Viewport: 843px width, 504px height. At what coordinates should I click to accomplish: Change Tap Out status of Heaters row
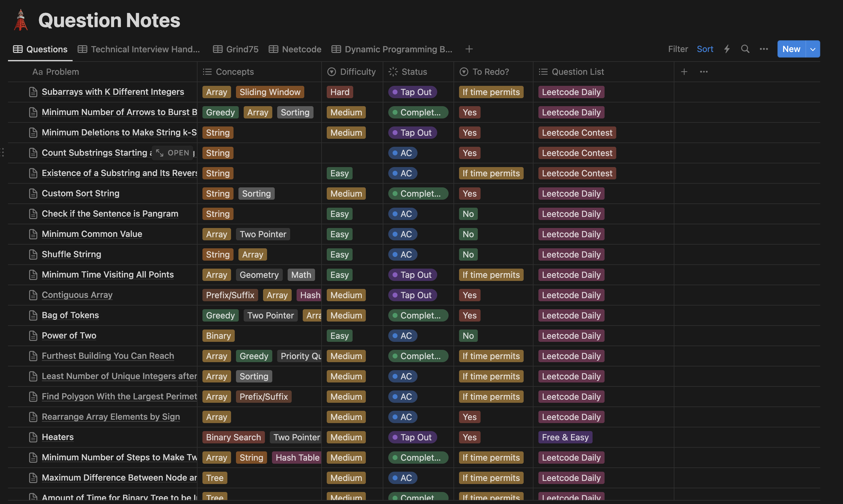click(x=413, y=437)
